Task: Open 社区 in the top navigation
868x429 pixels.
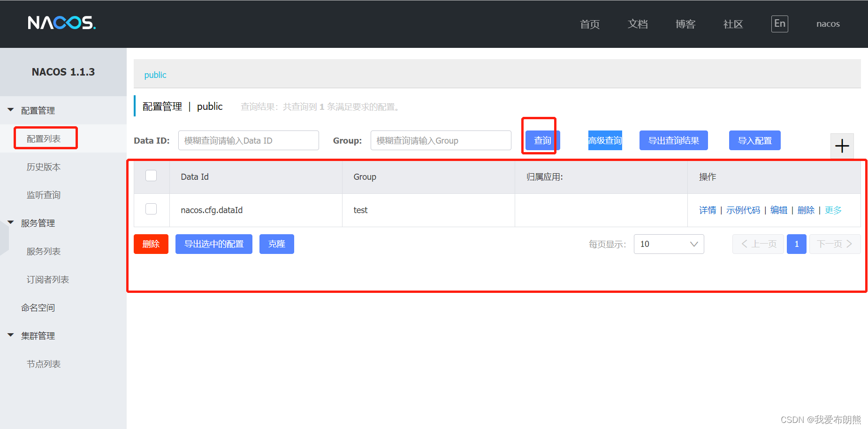Action: click(x=733, y=24)
